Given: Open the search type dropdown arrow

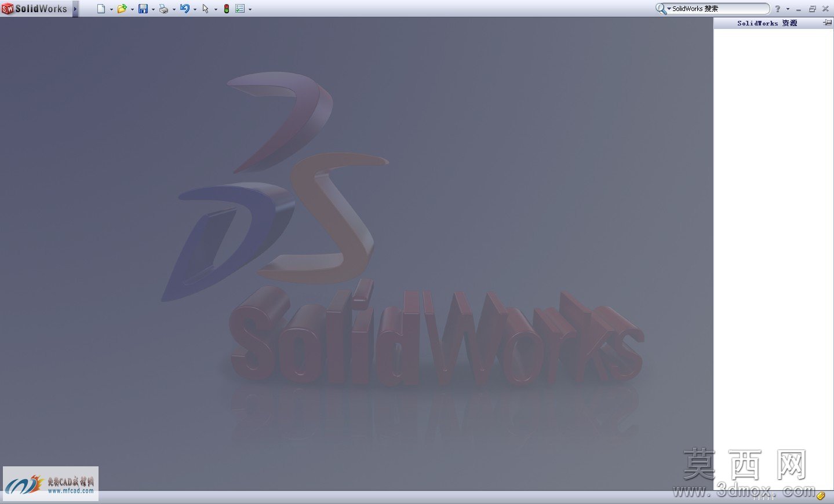Looking at the screenshot, I should click(669, 9).
